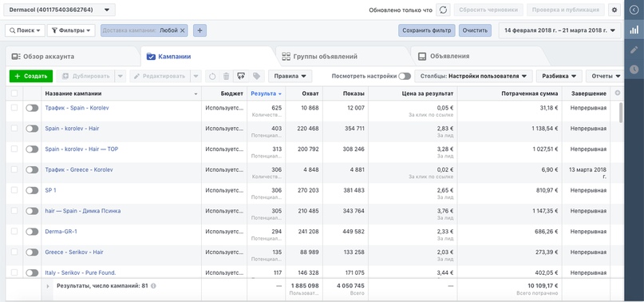Open 'Столбцы: Настройки пользователя' dropdown
The image size is (644, 302).
coord(473,76)
